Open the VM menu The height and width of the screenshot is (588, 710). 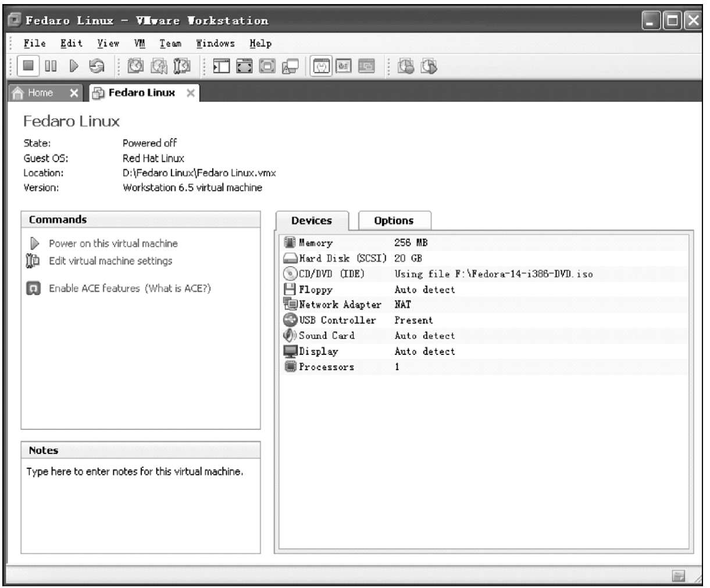coord(140,44)
